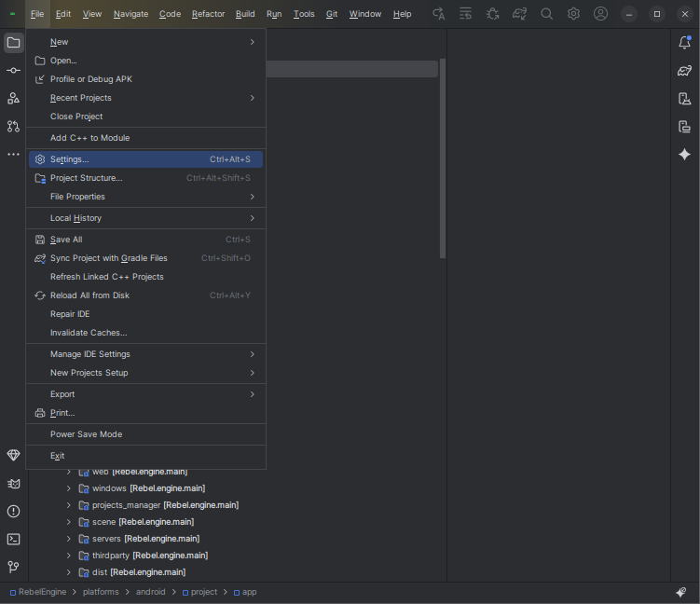
Task: Open the Gemini sparkle icon on right sidebar
Action: tap(685, 155)
